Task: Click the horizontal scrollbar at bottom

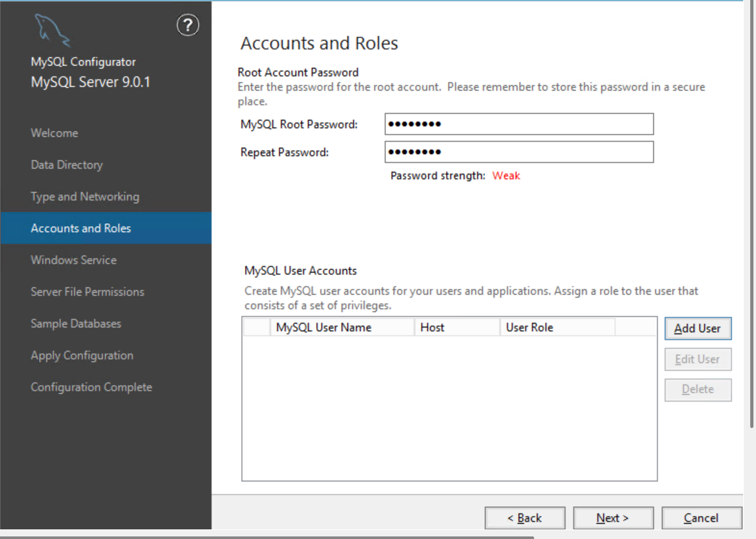Action: click(x=267, y=537)
